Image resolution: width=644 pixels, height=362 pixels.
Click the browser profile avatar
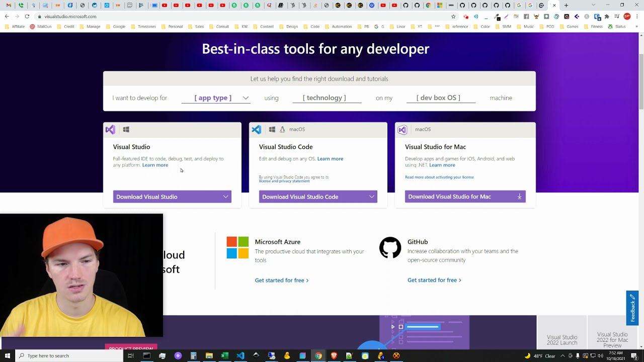coord(627,17)
